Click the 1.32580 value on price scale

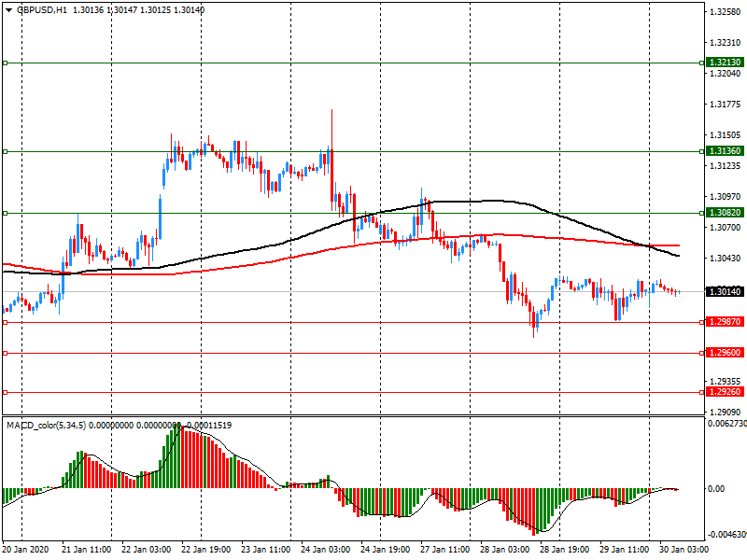coord(725,12)
